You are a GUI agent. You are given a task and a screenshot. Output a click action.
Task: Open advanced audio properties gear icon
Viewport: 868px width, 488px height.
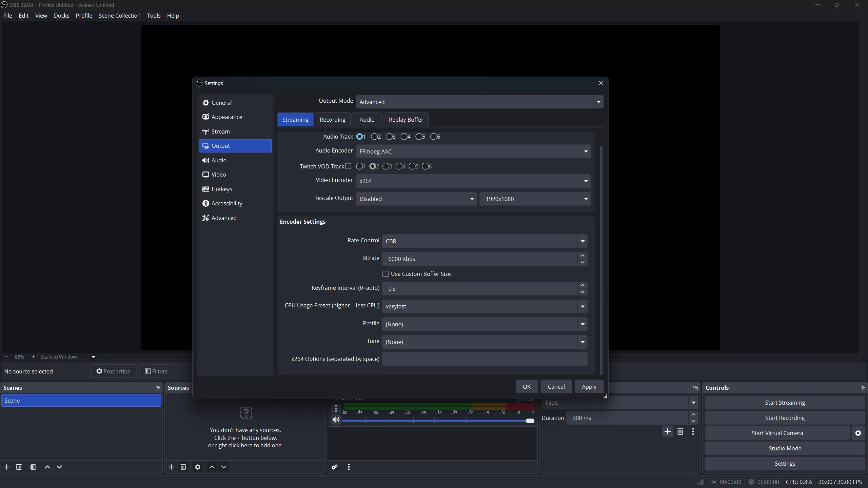(335, 467)
